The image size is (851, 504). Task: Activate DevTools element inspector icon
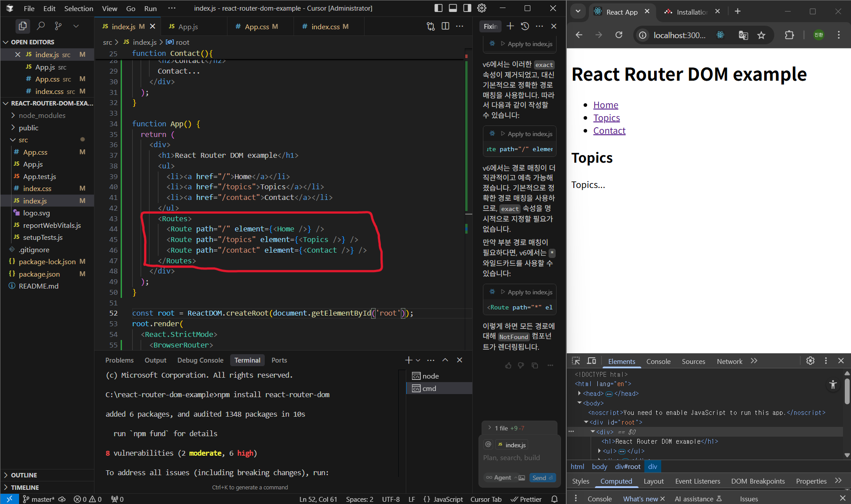[576, 361]
